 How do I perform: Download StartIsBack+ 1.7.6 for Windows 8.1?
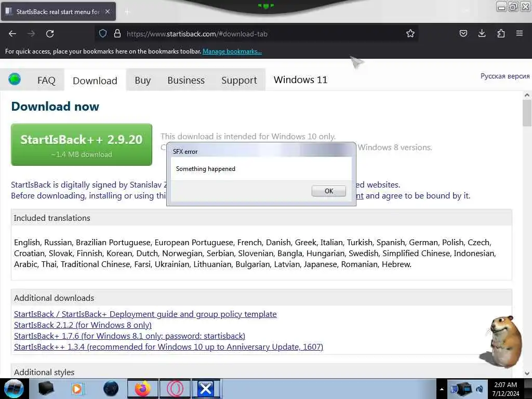coord(129,336)
